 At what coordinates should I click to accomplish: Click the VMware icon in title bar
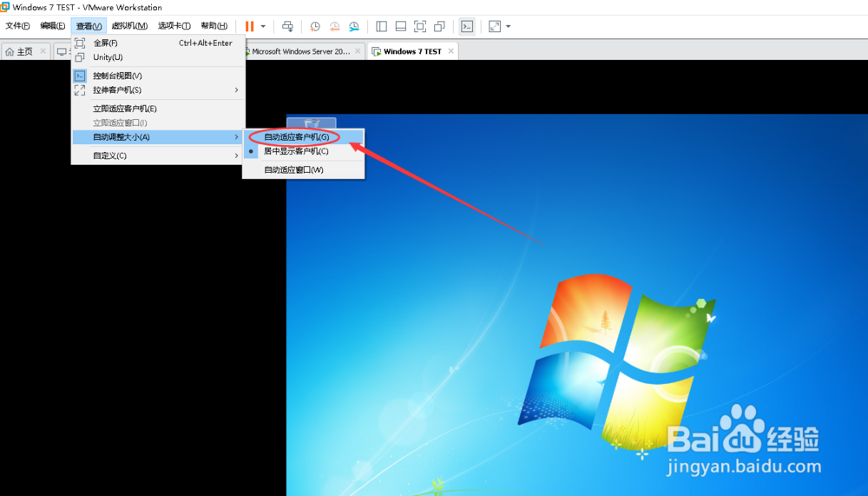[5, 7]
